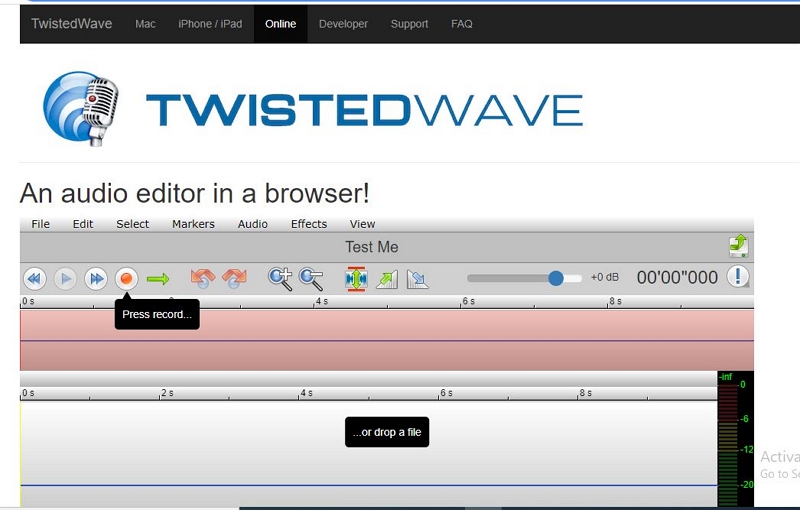Image resolution: width=800 pixels, height=510 pixels.
Task: Click the 8 s mark on upper ruler
Action: (x=615, y=301)
